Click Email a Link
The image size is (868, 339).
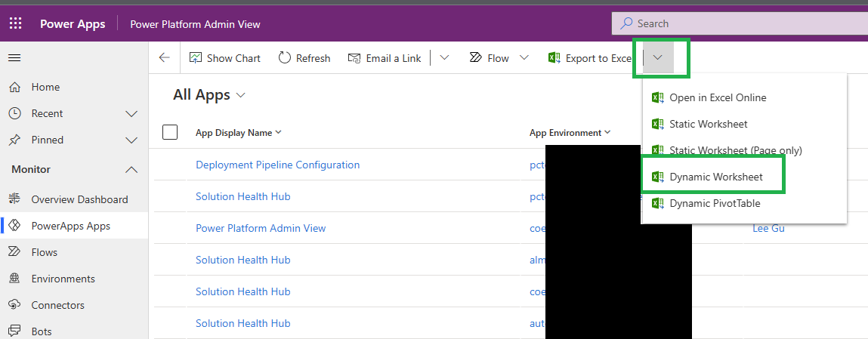pyautogui.click(x=385, y=58)
